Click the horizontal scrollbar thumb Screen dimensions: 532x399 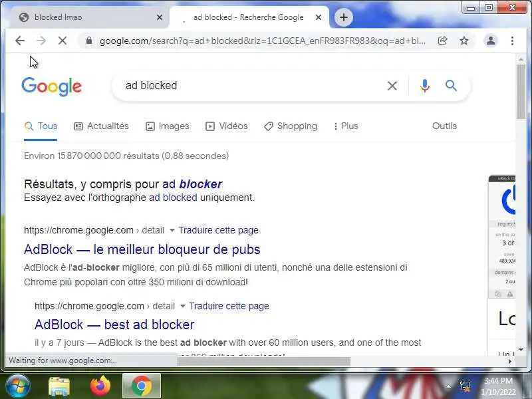coord(264,361)
